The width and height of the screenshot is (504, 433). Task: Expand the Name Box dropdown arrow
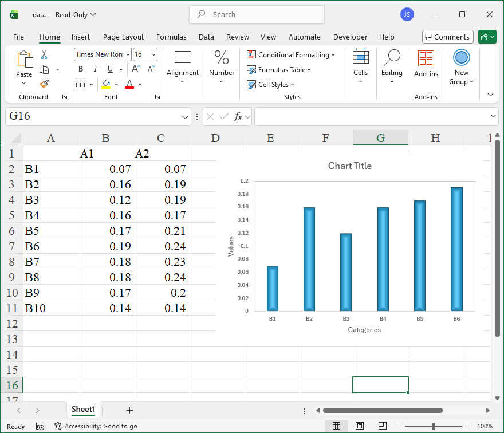(185, 117)
